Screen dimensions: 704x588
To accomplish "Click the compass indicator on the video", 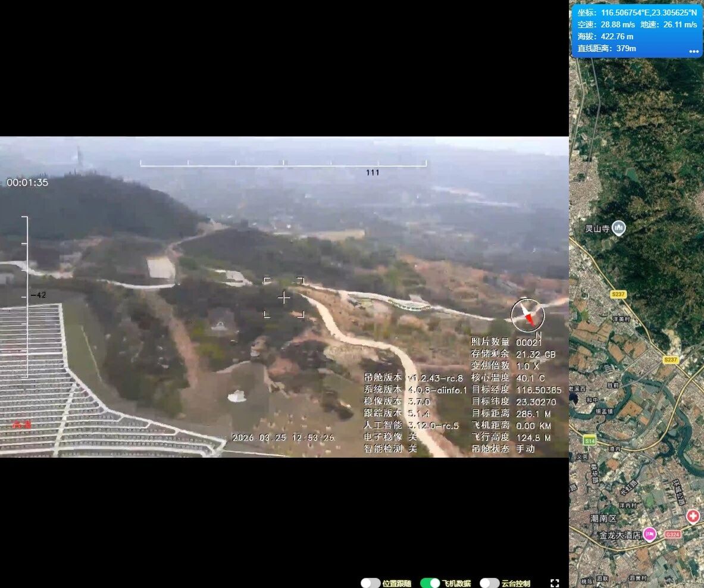I will (x=527, y=315).
